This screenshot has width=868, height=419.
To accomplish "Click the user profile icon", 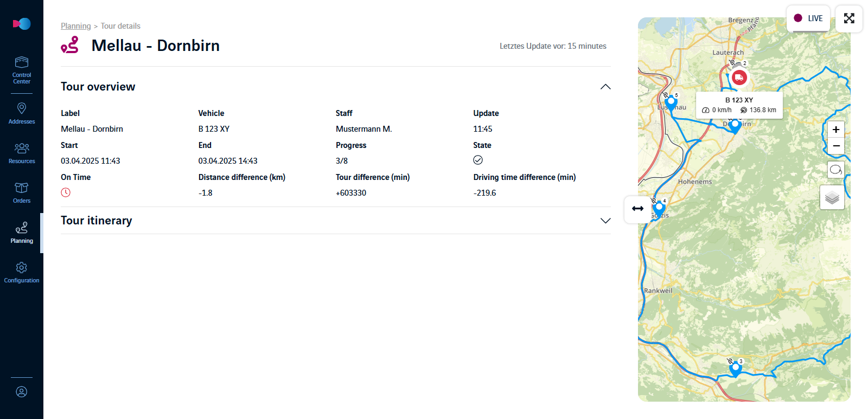I will (22, 391).
